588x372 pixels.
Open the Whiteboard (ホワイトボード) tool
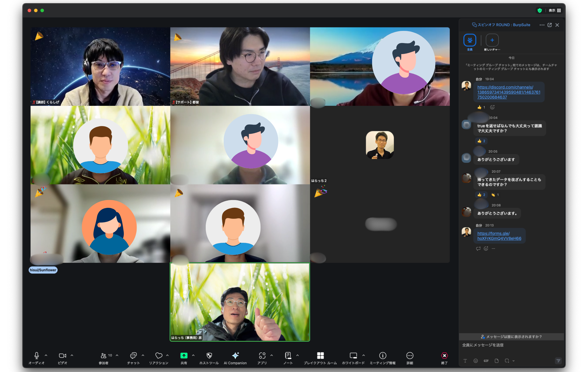click(x=353, y=356)
